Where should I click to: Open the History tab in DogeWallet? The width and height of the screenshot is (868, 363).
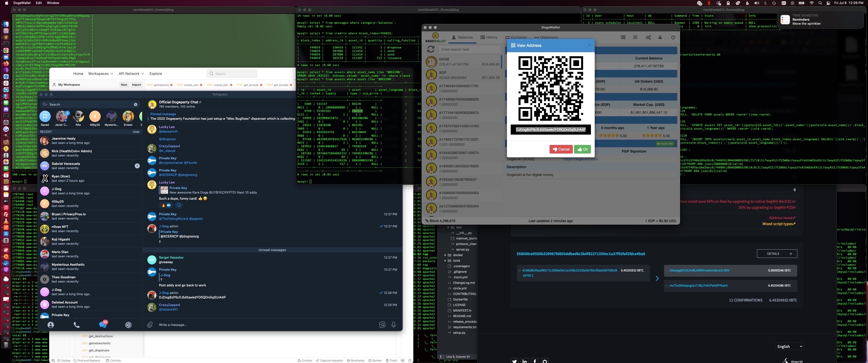(489, 37)
